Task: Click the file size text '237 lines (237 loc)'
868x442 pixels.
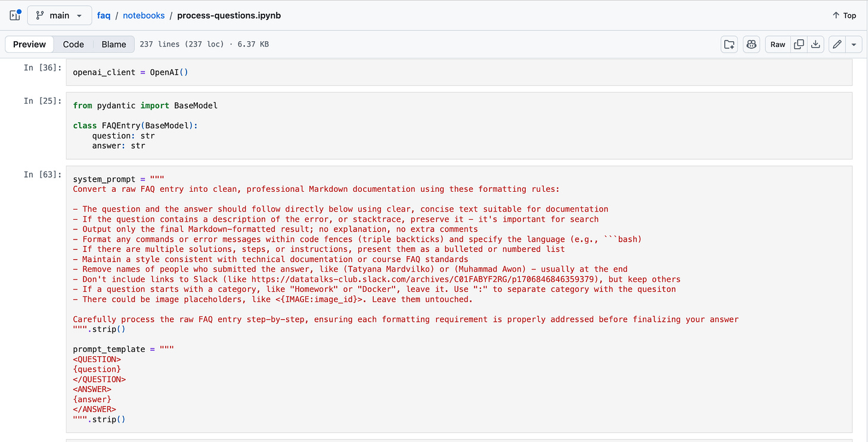Action: point(181,44)
